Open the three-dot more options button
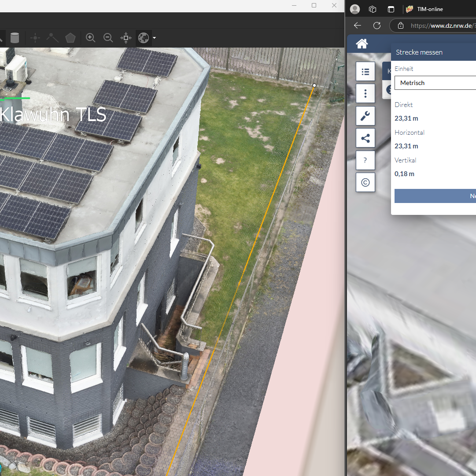Image resolution: width=476 pixels, height=476 pixels. (x=365, y=93)
